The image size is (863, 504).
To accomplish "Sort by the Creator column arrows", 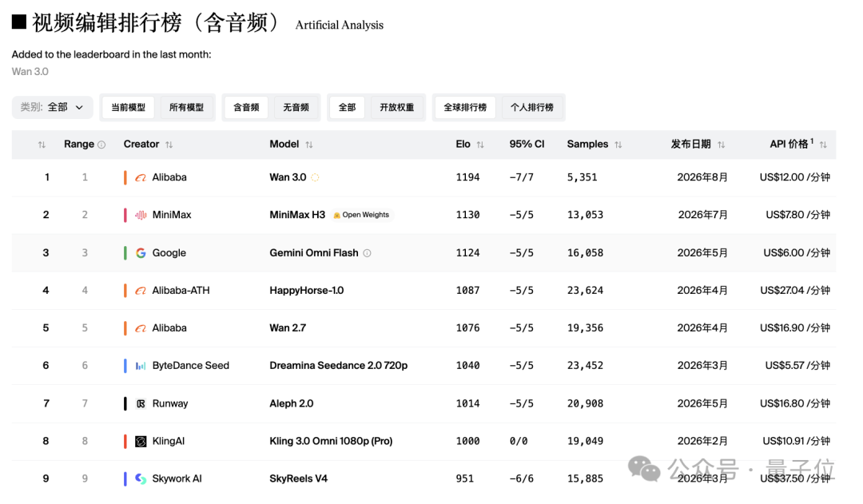I will coord(169,145).
